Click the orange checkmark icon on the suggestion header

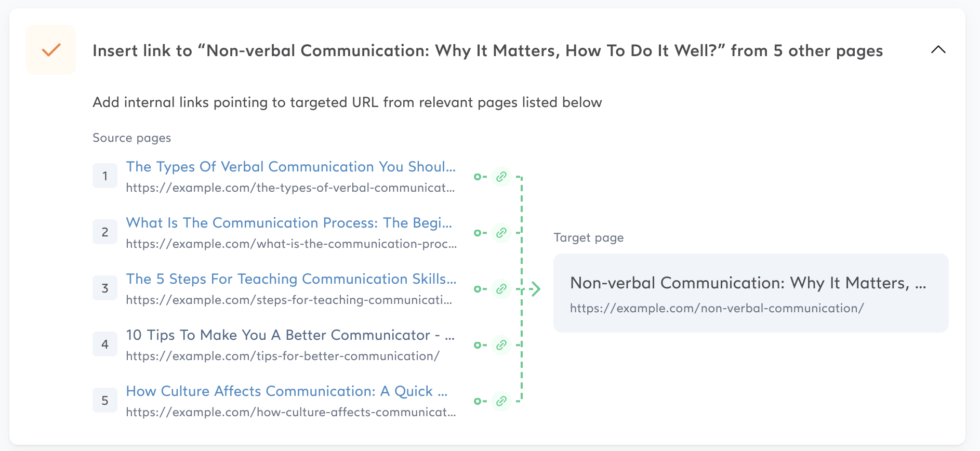pyautogui.click(x=50, y=50)
